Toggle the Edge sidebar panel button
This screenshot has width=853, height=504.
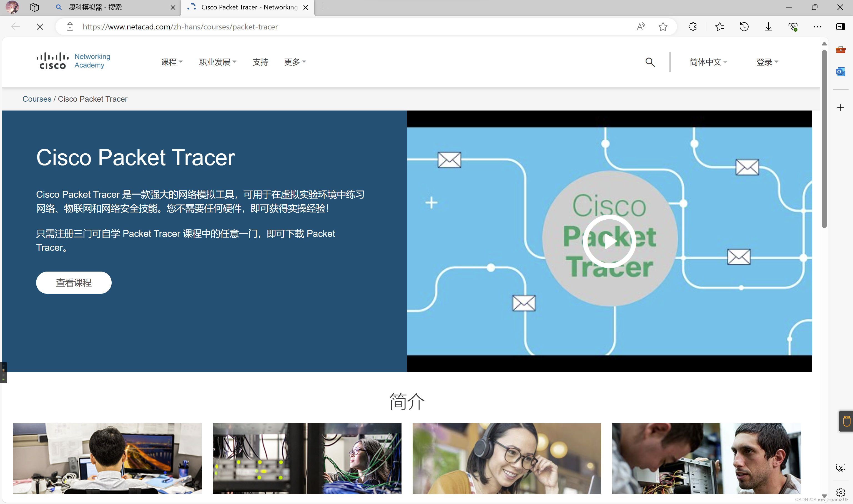840,26
